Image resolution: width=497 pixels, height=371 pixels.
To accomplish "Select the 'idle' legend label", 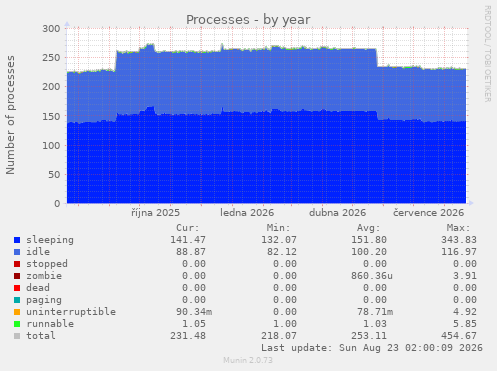I will (x=38, y=252).
